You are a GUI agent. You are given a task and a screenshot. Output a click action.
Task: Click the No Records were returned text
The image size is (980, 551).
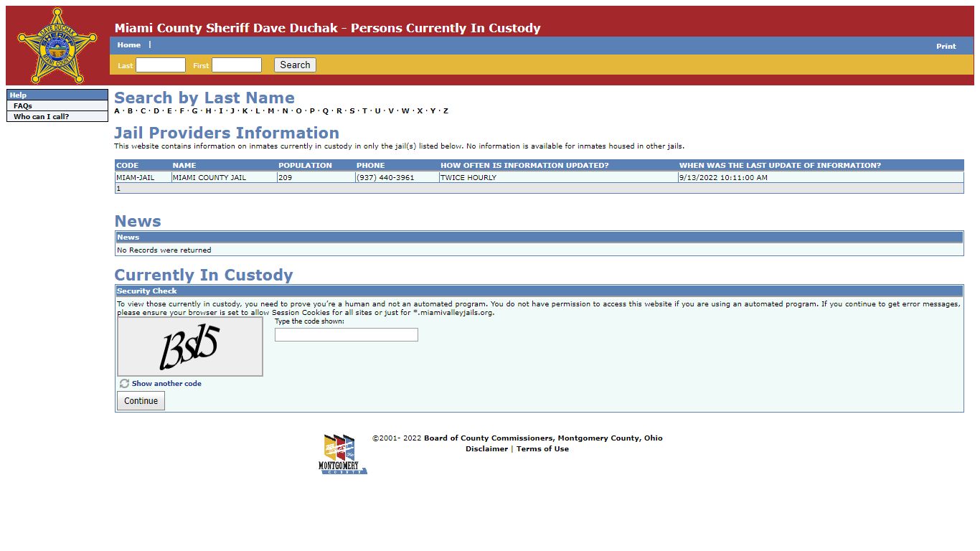(164, 250)
